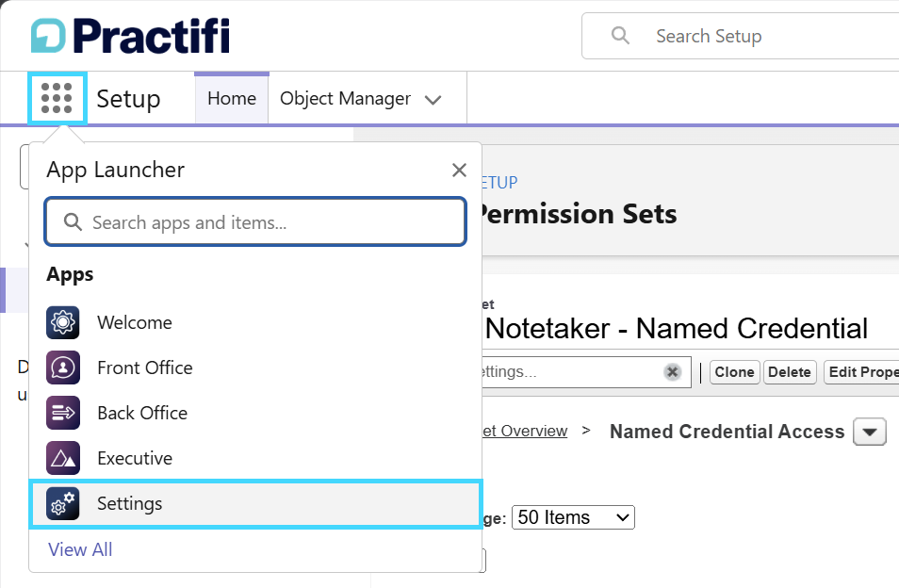Screen dimensions: 899x588
Task: Clear the settings search field
Action: [x=673, y=372]
